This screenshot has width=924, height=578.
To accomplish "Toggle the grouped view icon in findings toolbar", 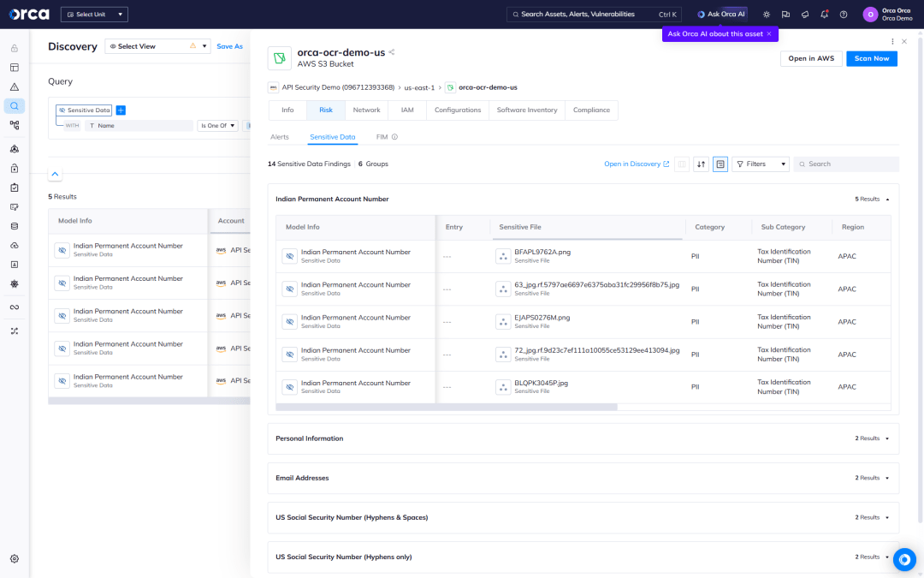I will (x=720, y=164).
